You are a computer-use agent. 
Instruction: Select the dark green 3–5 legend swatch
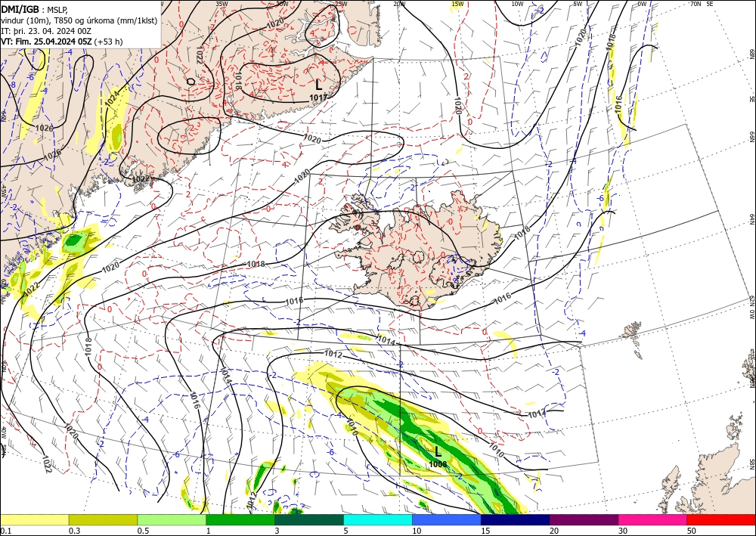click(309, 519)
